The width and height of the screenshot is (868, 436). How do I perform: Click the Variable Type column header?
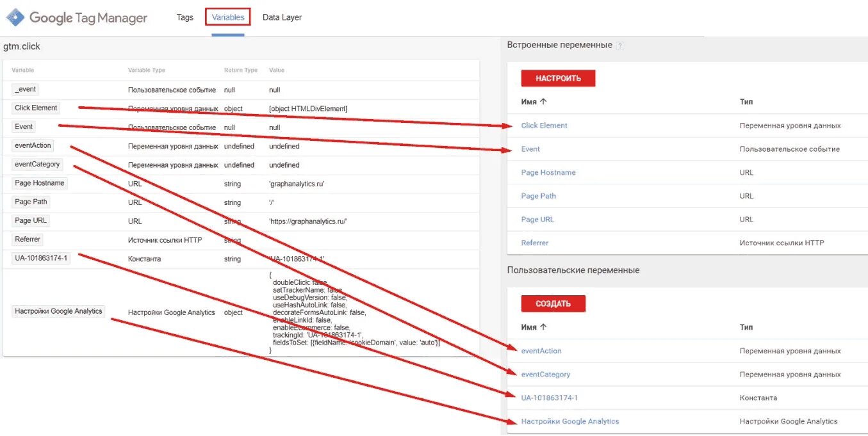click(x=147, y=70)
